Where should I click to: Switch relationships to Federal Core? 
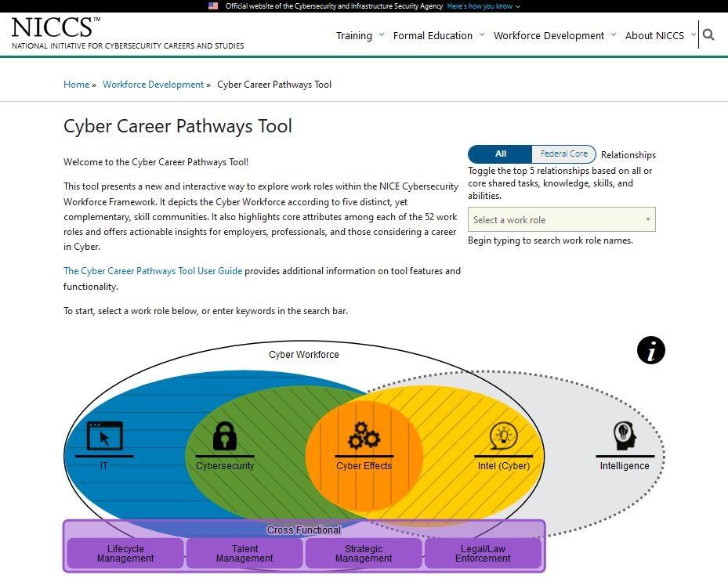(563, 154)
